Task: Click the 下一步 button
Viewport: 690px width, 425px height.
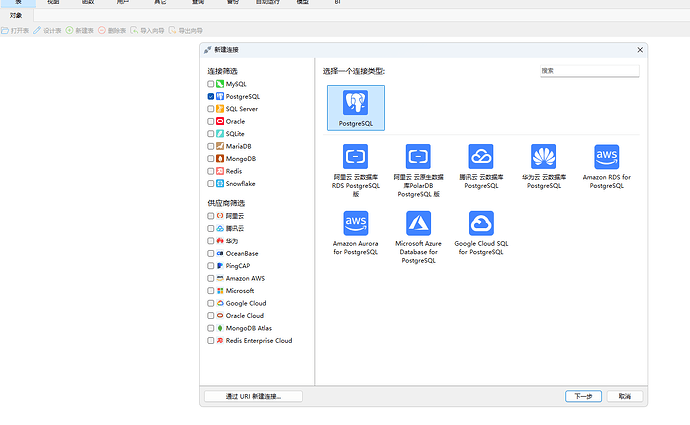Action: (x=583, y=396)
